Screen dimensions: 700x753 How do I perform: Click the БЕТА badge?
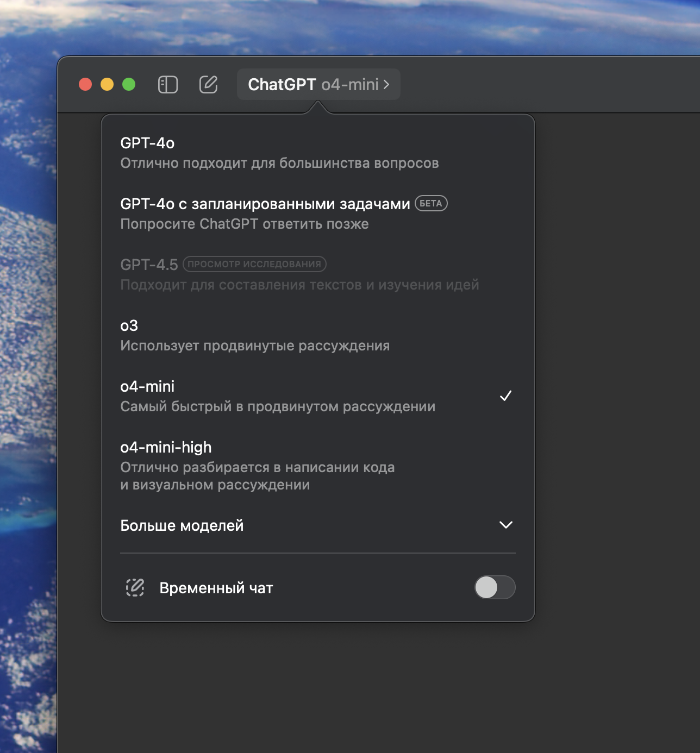[431, 203]
